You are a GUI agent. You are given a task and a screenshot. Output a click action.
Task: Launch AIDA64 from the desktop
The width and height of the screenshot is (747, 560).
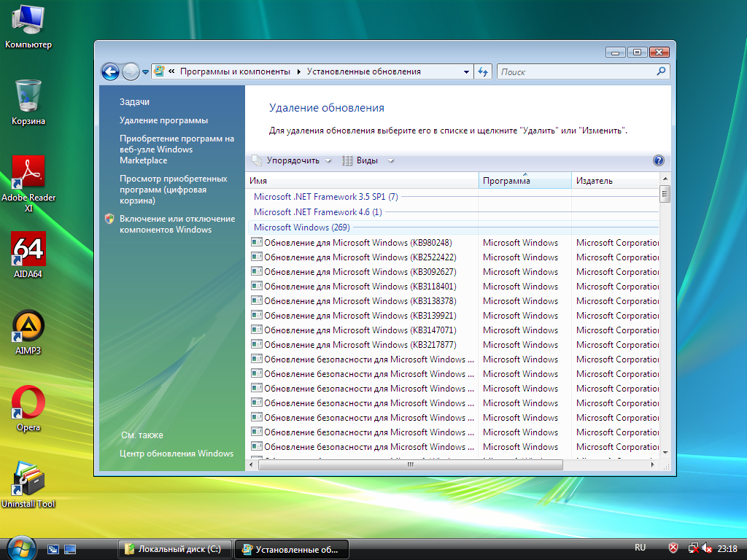click(x=28, y=249)
